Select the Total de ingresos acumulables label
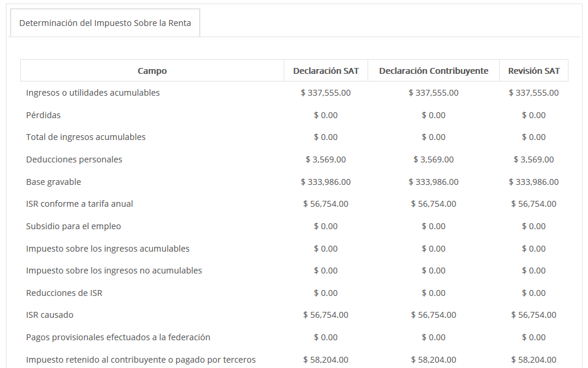 (x=86, y=137)
